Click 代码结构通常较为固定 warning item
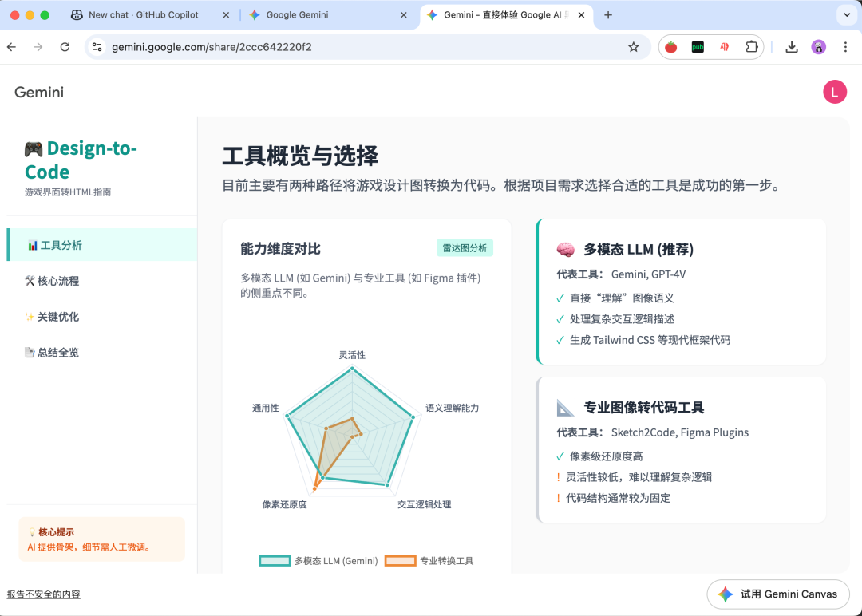862x616 pixels. click(618, 499)
